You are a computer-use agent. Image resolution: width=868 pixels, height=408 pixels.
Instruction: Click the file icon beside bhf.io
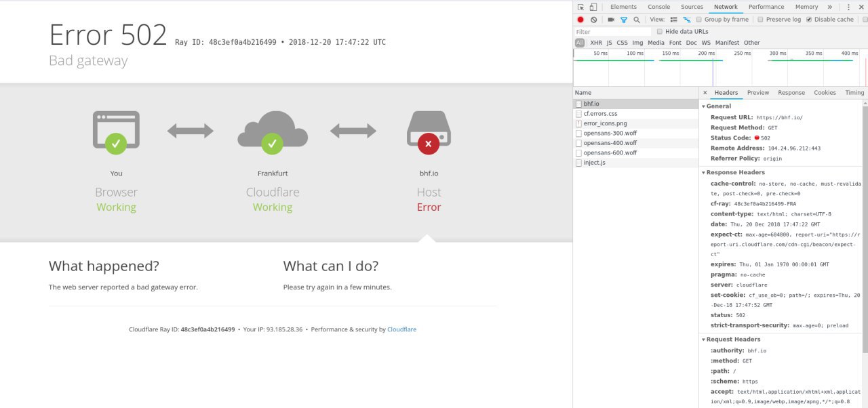pos(578,104)
